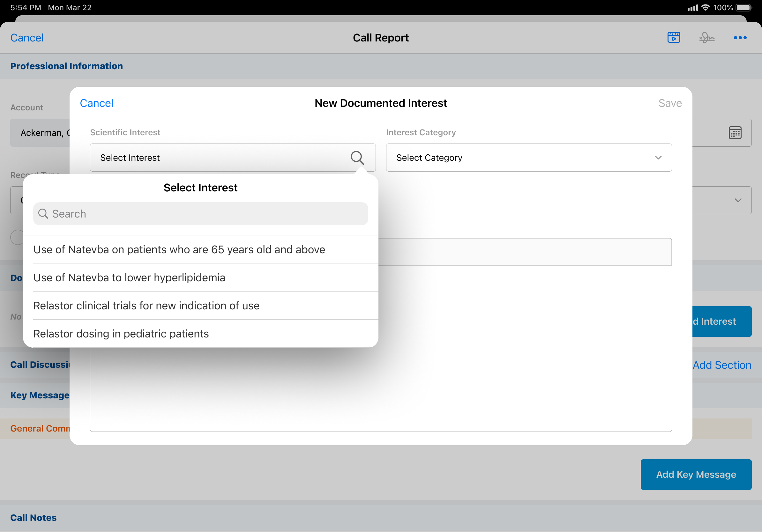
Task: Open the Record Type dropdown chevron
Action: [x=738, y=200]
